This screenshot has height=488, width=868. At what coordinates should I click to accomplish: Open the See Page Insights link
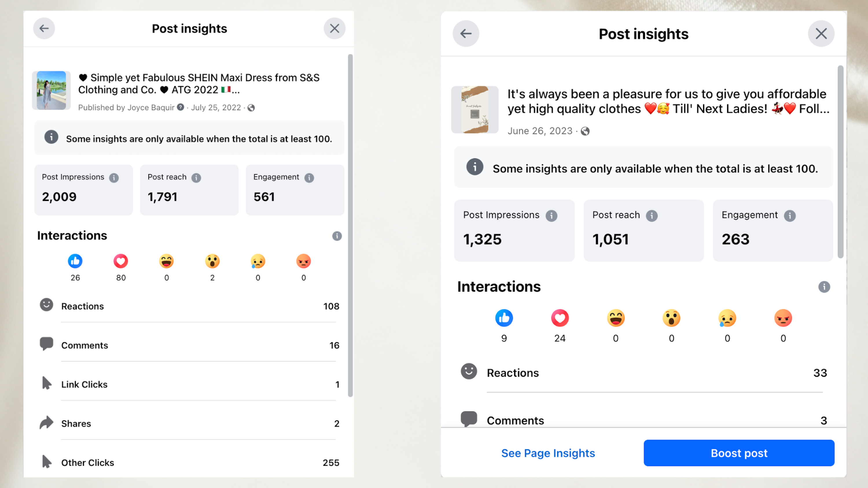coord(548,453)
